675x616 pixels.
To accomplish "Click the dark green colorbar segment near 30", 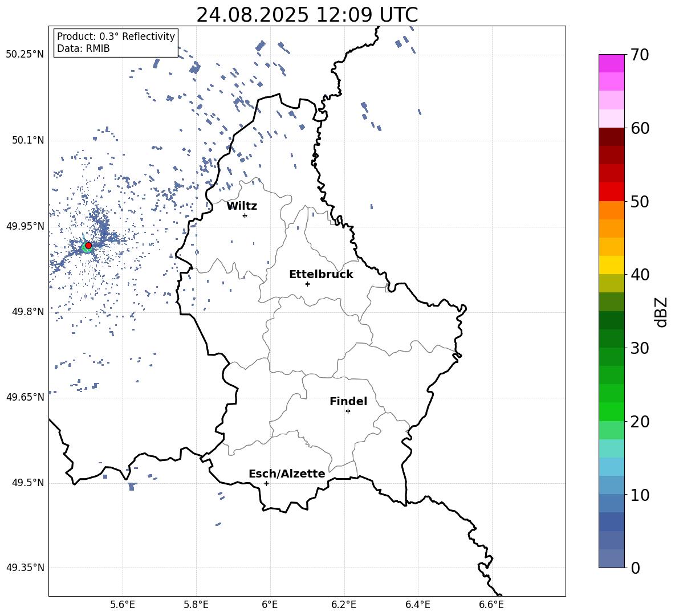I will click(612, 338).
